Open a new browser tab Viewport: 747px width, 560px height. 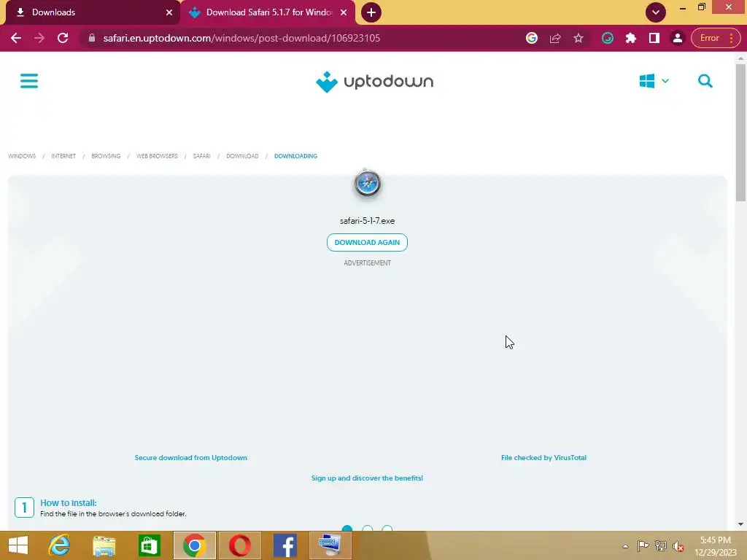(x=371, y=12)
